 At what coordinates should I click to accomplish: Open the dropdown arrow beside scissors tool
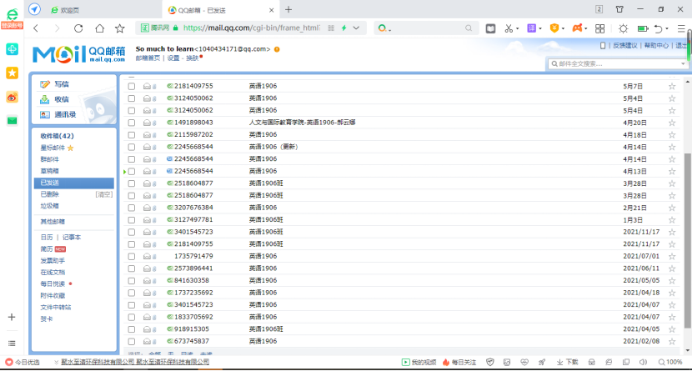click(518, 29)
